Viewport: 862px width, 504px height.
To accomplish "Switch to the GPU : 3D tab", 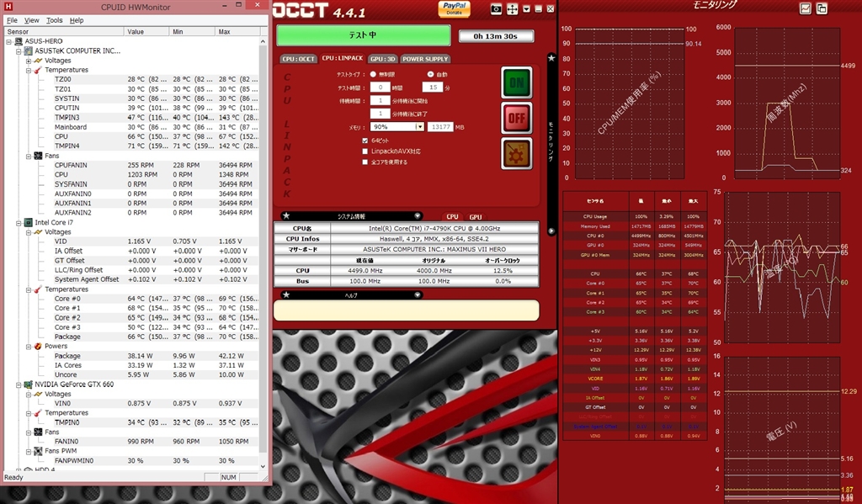I will pos(383,59).
